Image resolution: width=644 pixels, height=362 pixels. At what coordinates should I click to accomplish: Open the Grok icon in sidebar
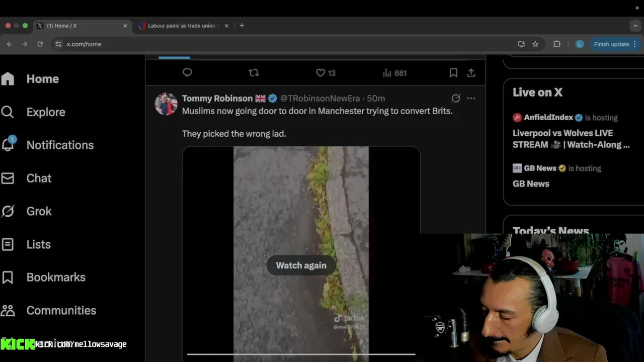tap(8, 211)
